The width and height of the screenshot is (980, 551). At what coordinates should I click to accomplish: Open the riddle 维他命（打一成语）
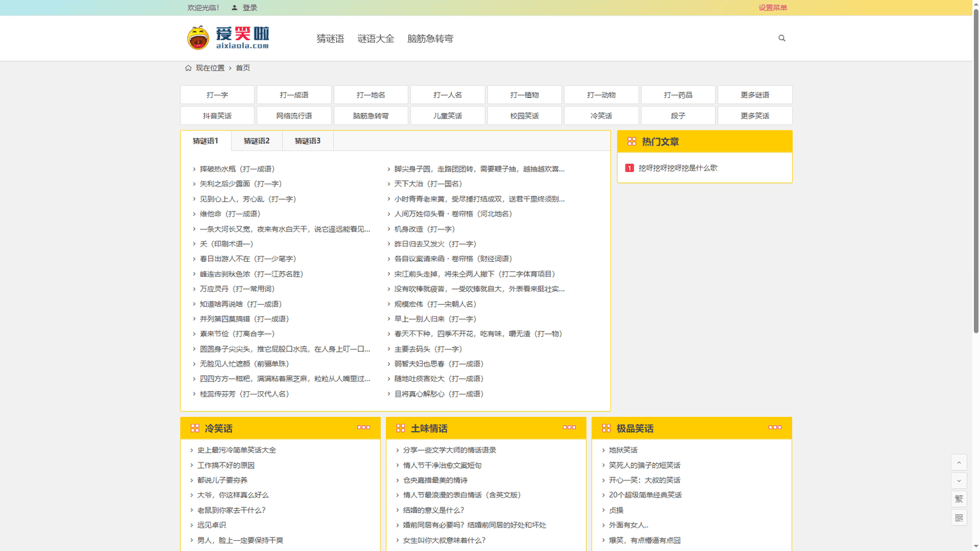[x=230, y=214]
